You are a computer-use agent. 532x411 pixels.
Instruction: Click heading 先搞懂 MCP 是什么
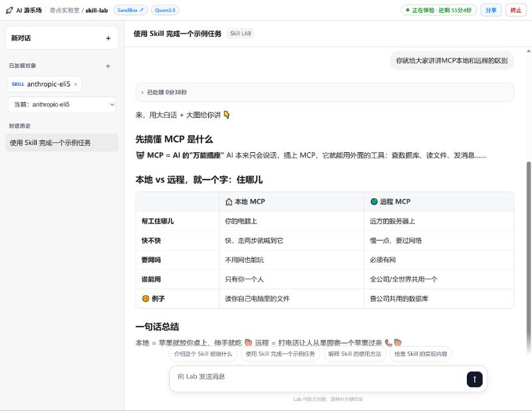click(x=174, y=139)
